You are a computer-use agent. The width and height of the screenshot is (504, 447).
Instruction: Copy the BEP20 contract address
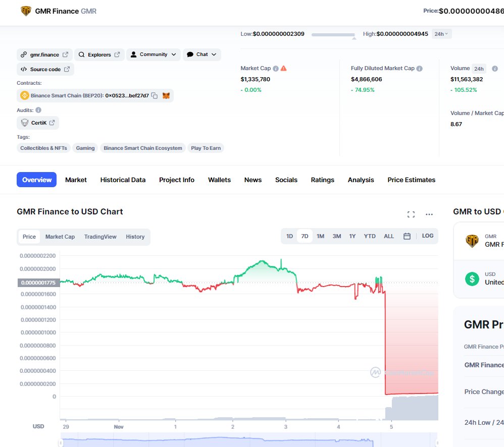(155, 96)
